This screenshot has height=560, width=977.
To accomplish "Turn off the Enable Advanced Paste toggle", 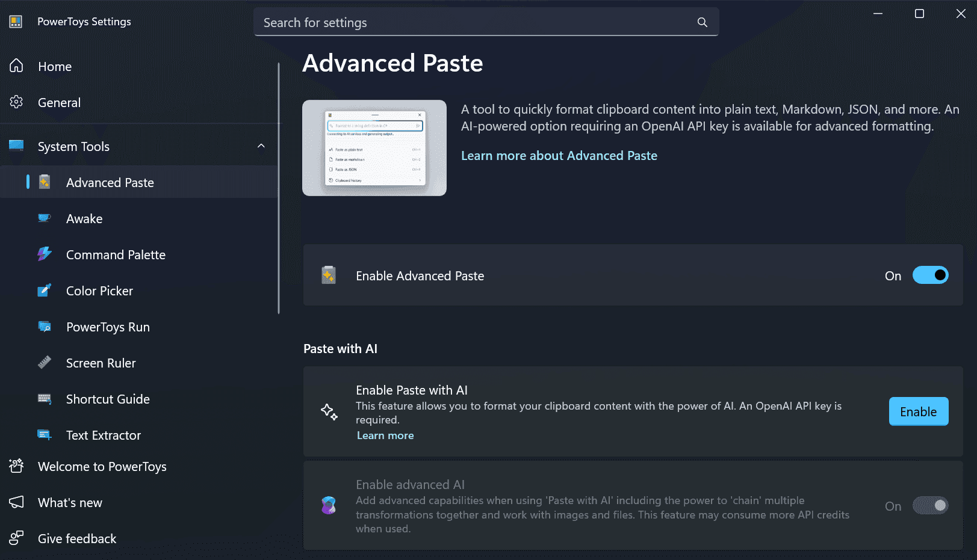I will click(930, 275).
